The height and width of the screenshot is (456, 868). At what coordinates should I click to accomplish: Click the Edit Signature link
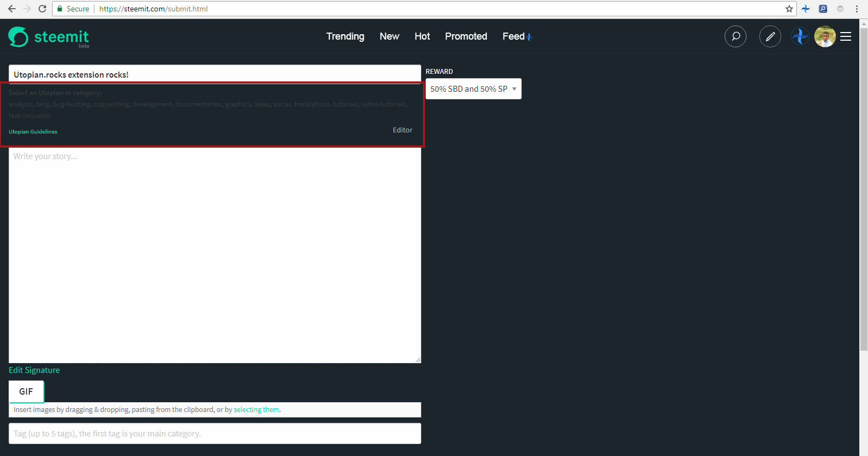click(x=34, y=370)
